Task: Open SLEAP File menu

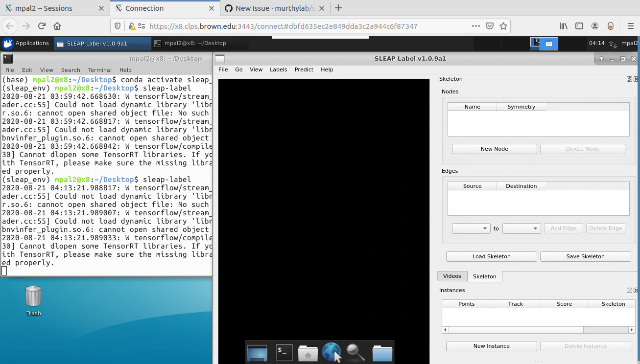Action: [223, 69]
